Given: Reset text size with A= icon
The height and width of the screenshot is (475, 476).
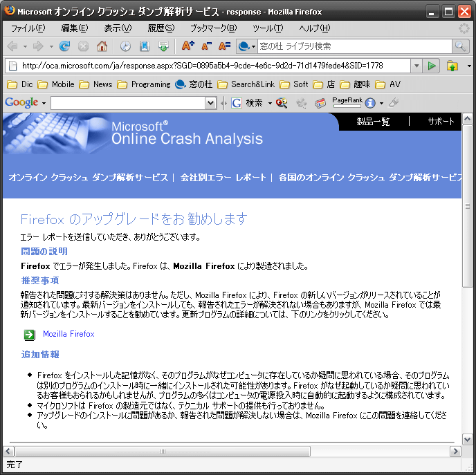Looking at the screenshot, I should click(x=225, y=46).
